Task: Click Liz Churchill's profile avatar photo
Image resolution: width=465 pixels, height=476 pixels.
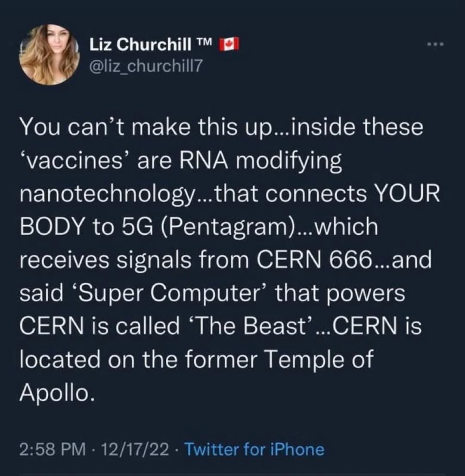Action: [49, 54]
